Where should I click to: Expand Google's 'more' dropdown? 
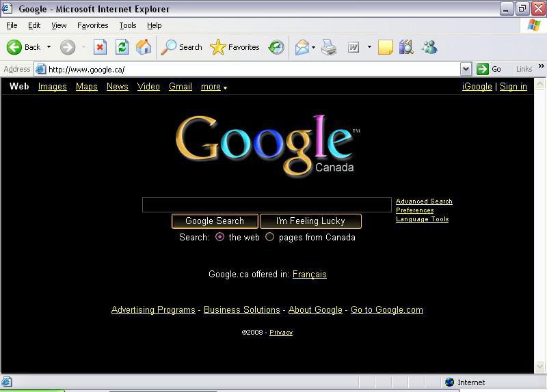[214, 87]
